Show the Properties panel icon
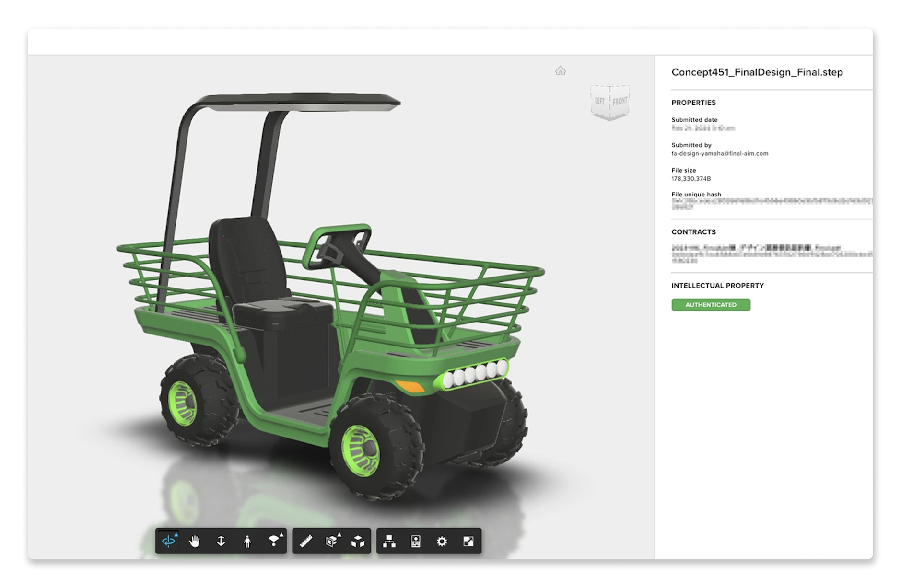This screenshot has width=901, height=588. (416, 541)
